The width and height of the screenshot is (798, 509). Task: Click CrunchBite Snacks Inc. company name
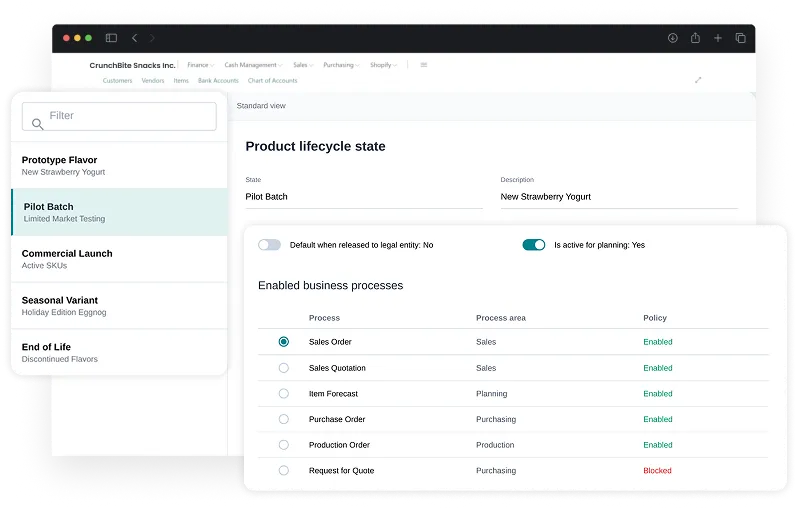click(x=132, y=65)
